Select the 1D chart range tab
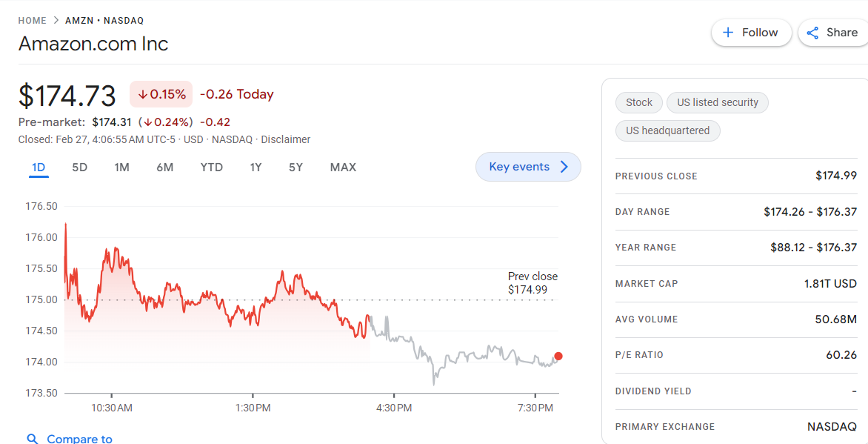Viewport: 868px width, 444px height. [39, 168]
